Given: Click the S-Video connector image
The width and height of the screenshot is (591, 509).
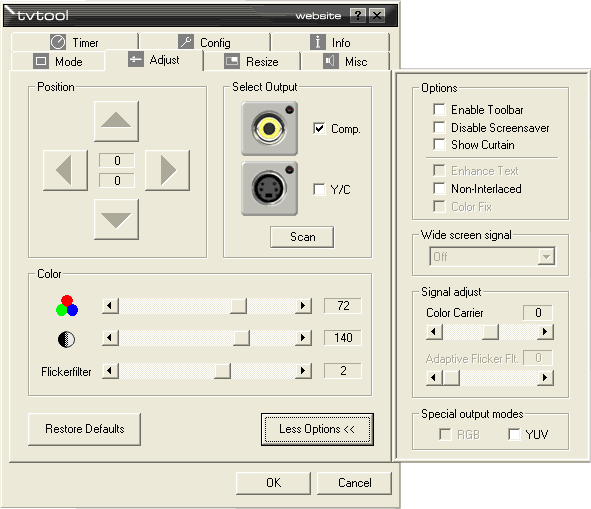Looking at the screenshot, I should (269, 189).
